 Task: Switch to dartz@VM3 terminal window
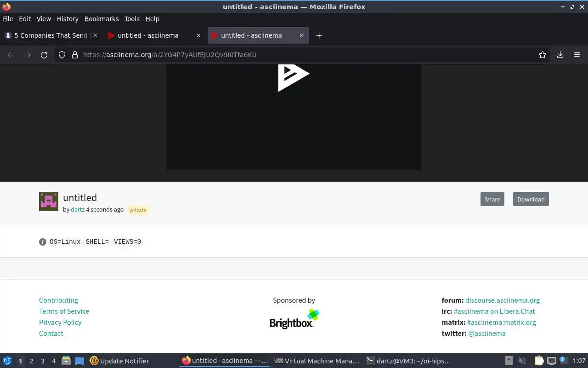408,361
